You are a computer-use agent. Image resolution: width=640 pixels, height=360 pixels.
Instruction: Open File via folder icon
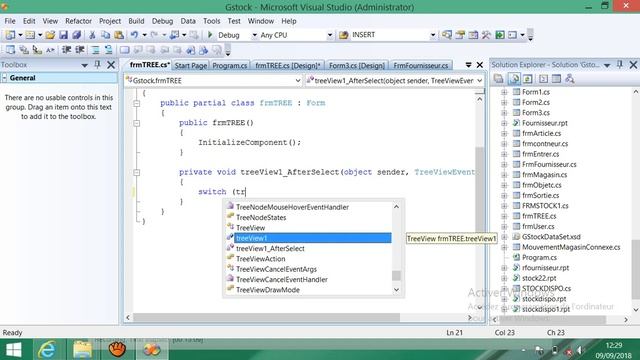click(x=50, y=35)
